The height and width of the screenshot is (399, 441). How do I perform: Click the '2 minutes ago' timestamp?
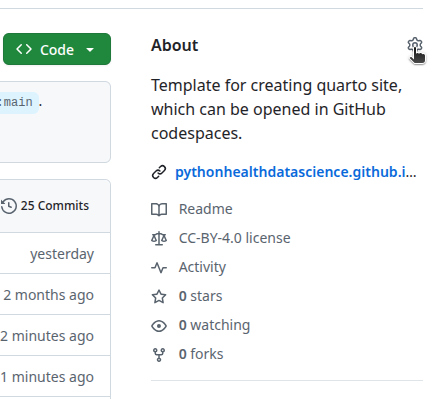click(47, 336)
